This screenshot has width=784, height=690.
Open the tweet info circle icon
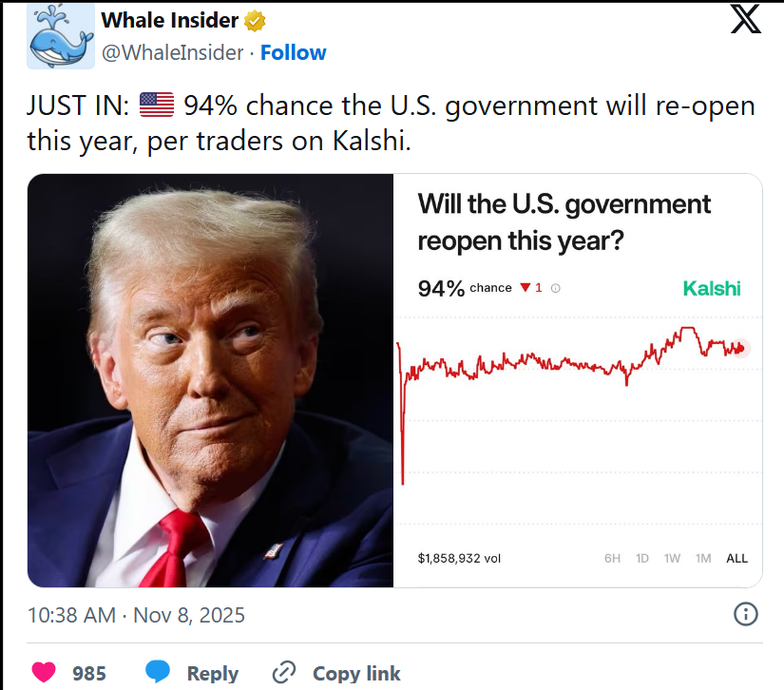click(746, 614)
